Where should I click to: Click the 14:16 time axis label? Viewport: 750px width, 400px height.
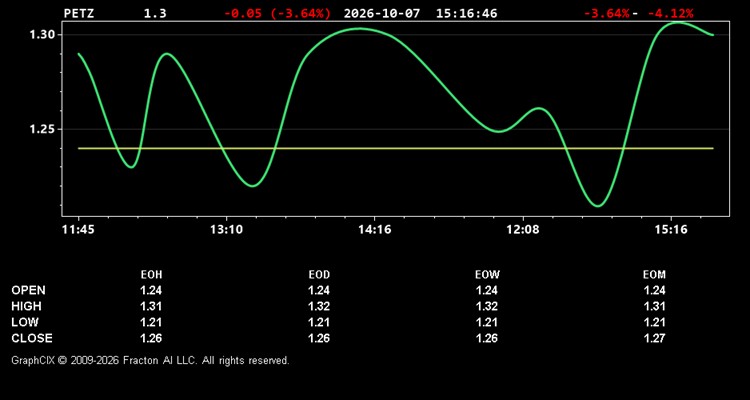click(375, 230)
